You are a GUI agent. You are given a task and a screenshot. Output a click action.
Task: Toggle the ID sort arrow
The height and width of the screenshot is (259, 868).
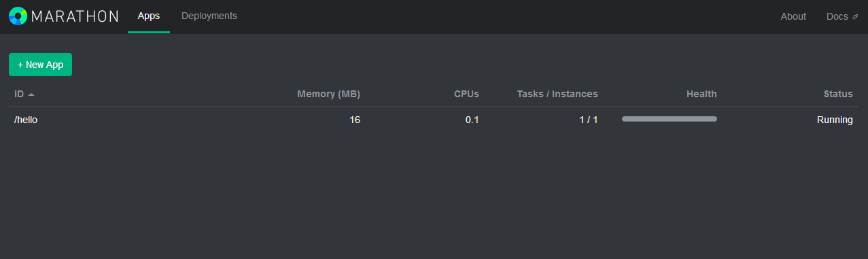(x=31, y=94)
